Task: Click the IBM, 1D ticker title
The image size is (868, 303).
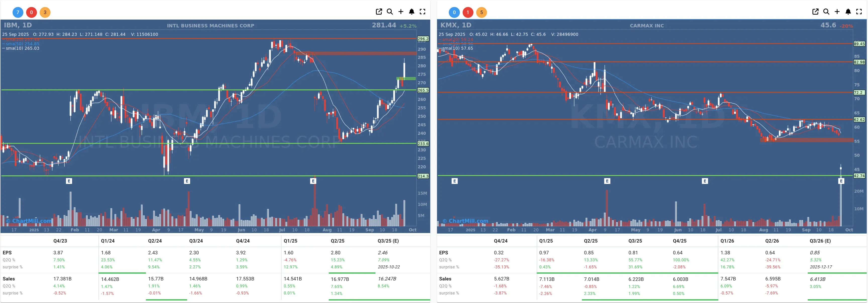Action: click(x=18, y=25)
